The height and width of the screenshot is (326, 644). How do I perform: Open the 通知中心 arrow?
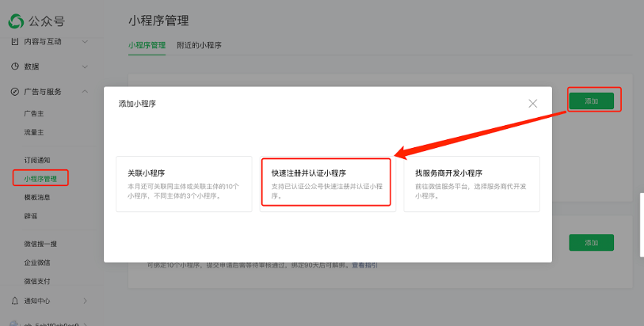click(x=85, y=301)
